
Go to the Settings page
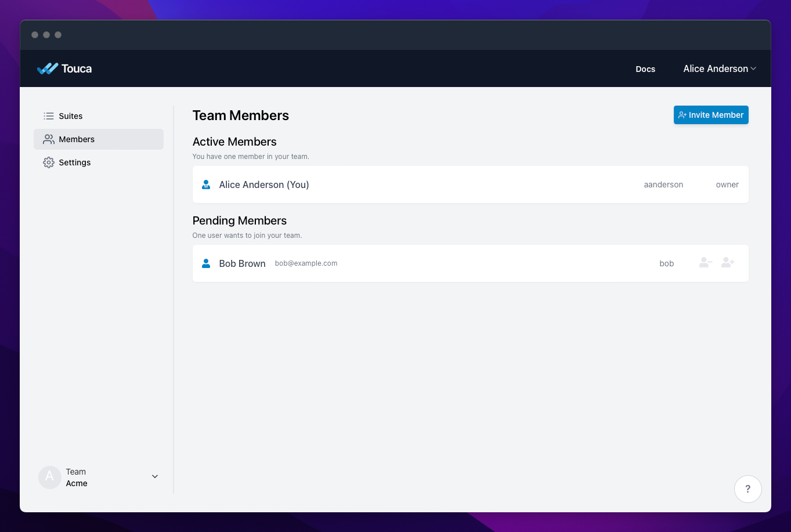tap(99, 162)
